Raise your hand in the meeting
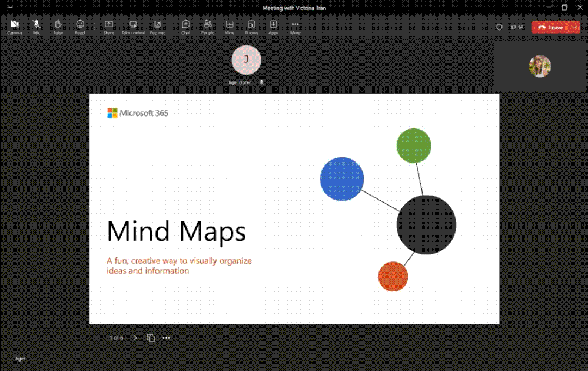Screen dimensions: 588x371 click(58, 27)
